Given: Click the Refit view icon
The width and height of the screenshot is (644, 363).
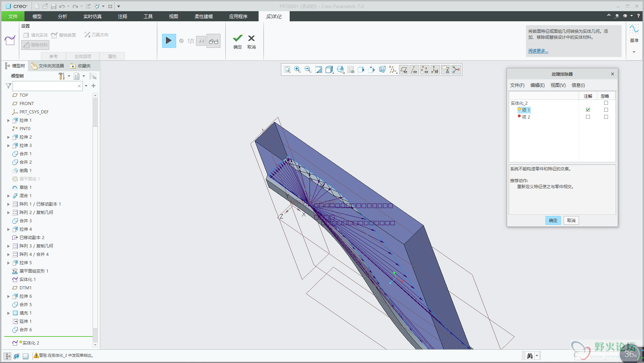Looking at the screenshot, I should [x=287, y=70].
